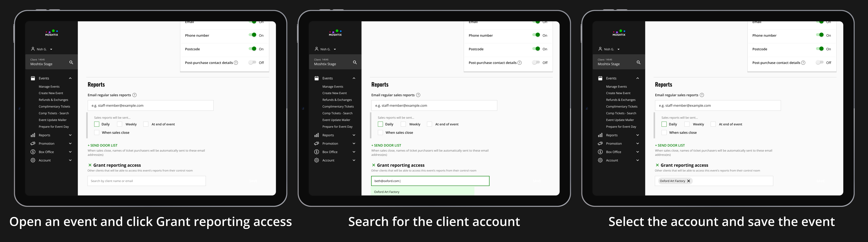This screenshot has width=868, height=242.
Task: Check the Weekly checkbox on left tablet
Action: click(x=120, y=124)
